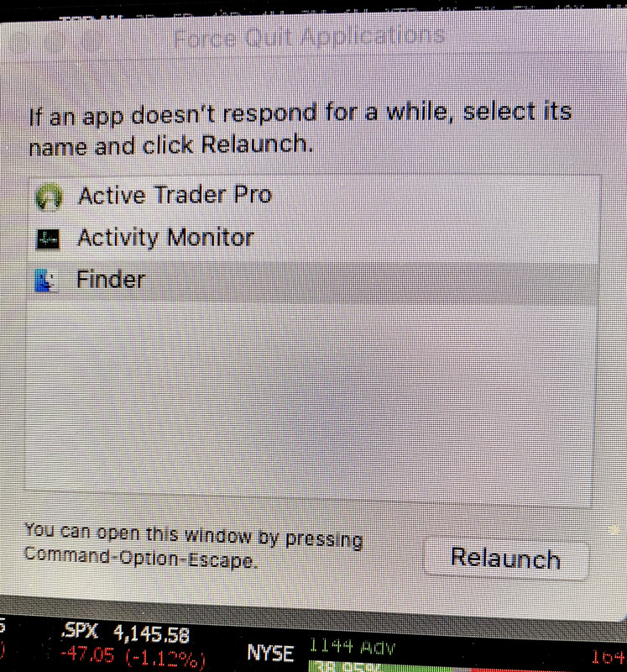Click the green advancers percentage bar
This screenshot has height=672, width=627.
point(379,666)
